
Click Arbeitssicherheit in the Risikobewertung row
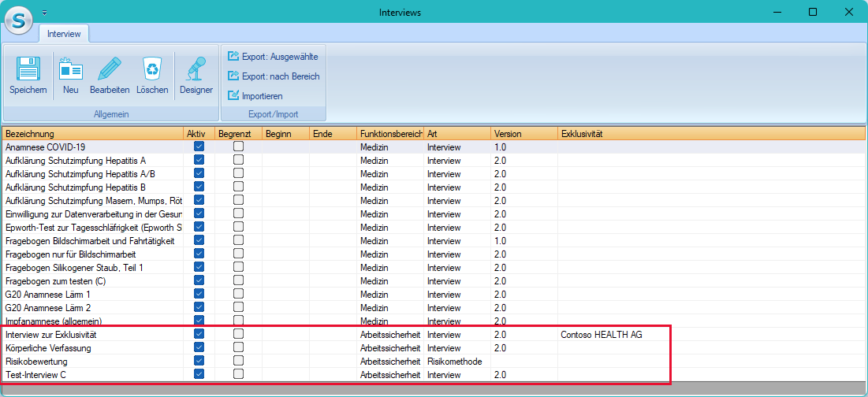click(390, 361)
